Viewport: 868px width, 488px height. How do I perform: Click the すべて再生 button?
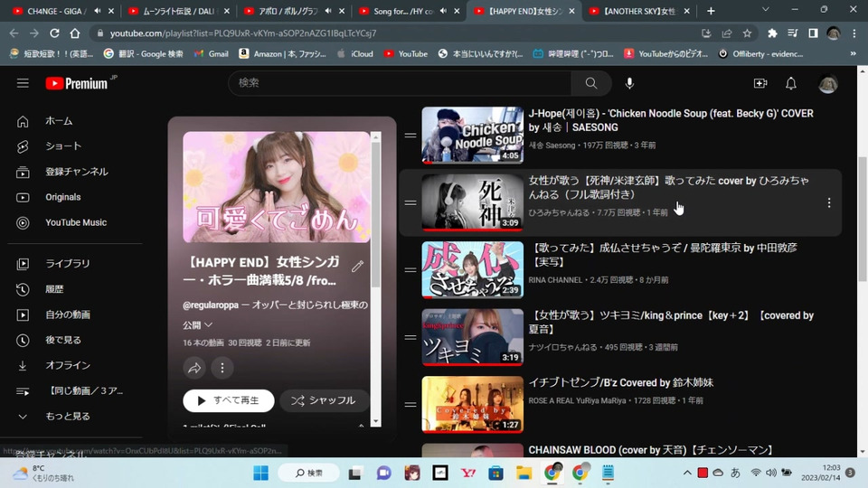point(229,400)
